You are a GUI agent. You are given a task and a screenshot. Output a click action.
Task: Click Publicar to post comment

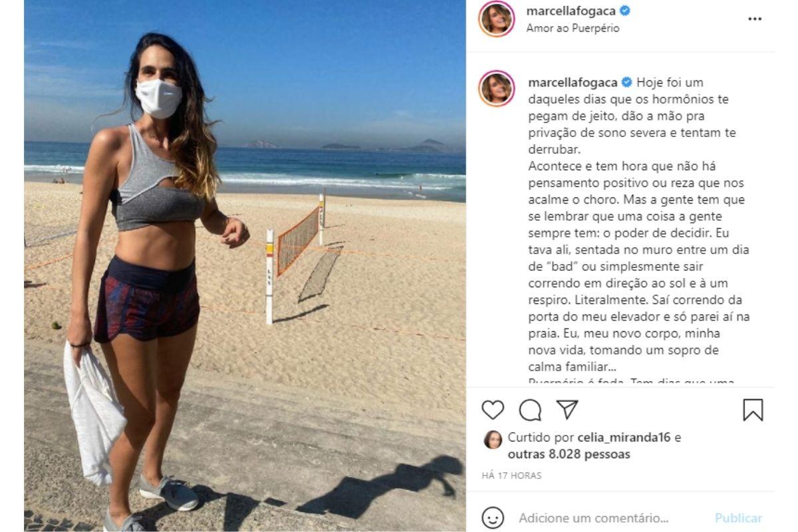pos(739,518)
